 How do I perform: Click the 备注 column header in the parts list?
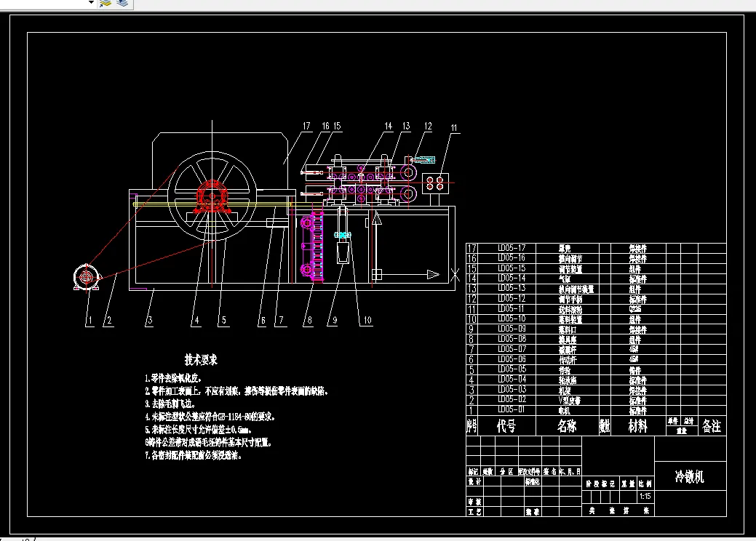point(712,426)
